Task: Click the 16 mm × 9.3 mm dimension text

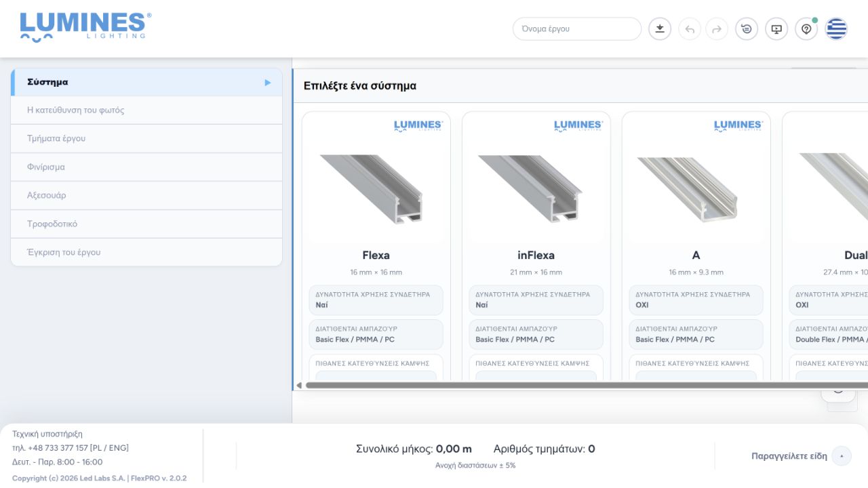Action: [x=696, y=272]
